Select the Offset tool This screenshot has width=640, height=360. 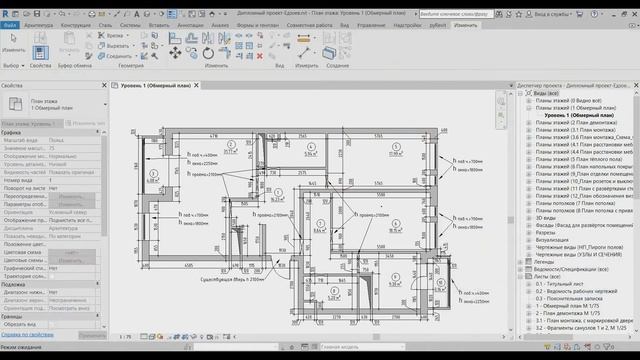pos(191,39)
